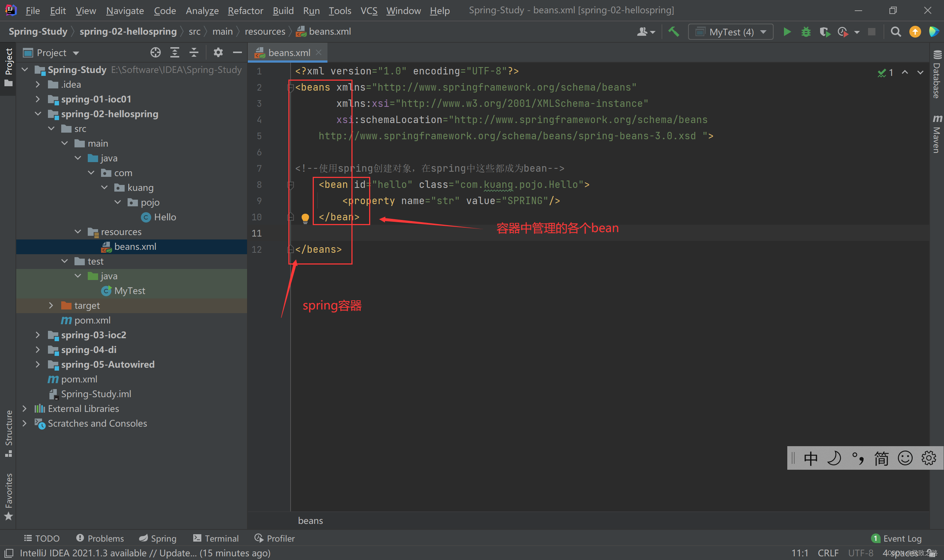The image size is (944, 560).
Task: Click the IME emoji smiley icon
Action: [905, 458]
